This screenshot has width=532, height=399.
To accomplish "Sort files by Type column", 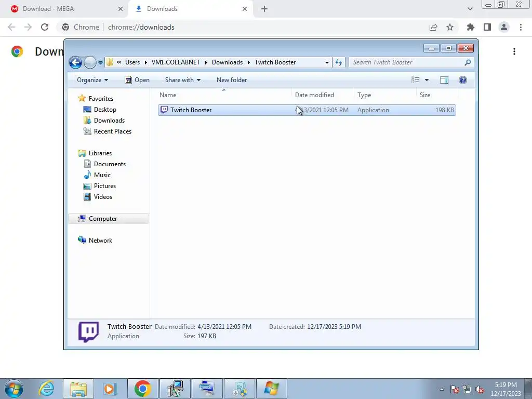I will 385,95.
